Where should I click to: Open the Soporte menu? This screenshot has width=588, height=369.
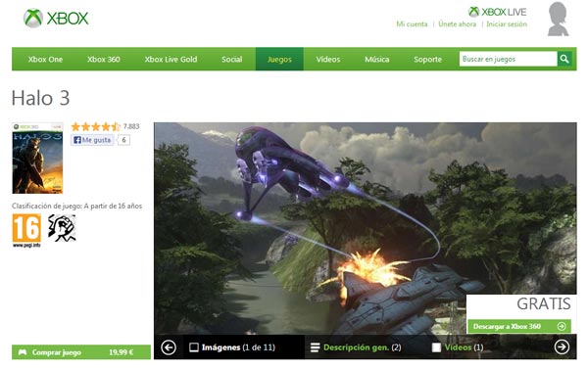[x=427, y=59]
